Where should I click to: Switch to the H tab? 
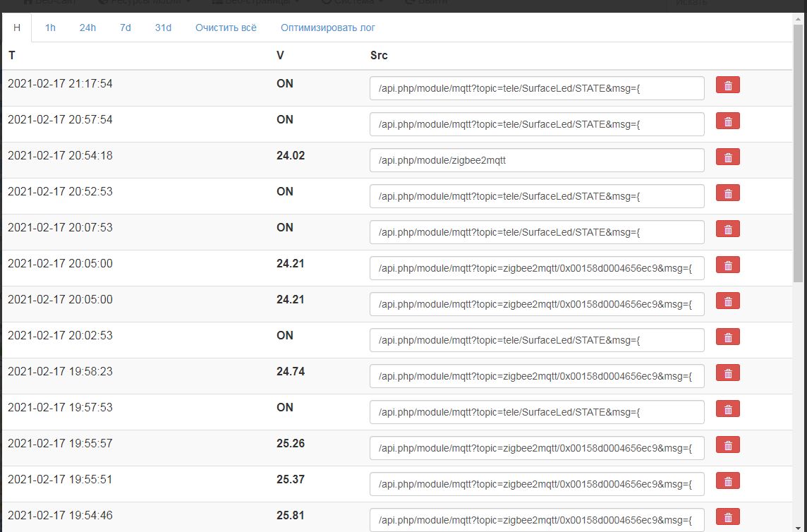pos(17,28)
